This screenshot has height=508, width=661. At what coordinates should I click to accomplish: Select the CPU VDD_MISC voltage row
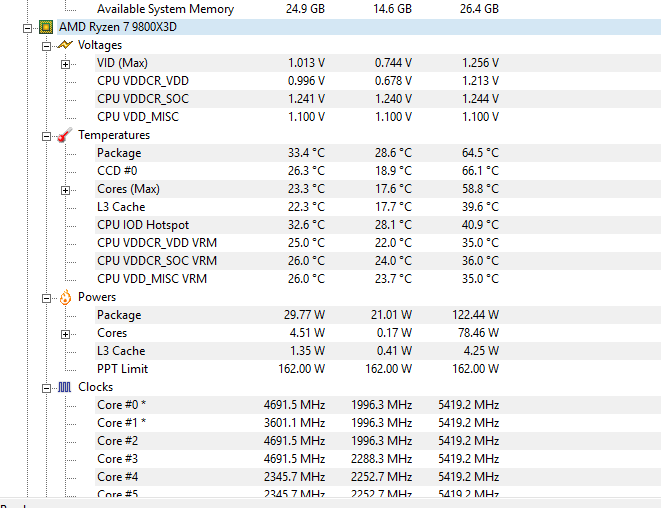(378, 117)
